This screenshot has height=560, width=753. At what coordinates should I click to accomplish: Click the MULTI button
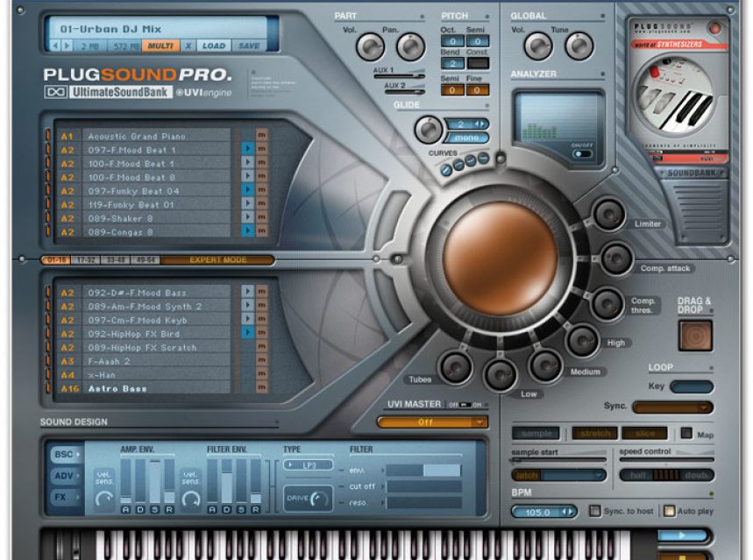tap(161, 46)
